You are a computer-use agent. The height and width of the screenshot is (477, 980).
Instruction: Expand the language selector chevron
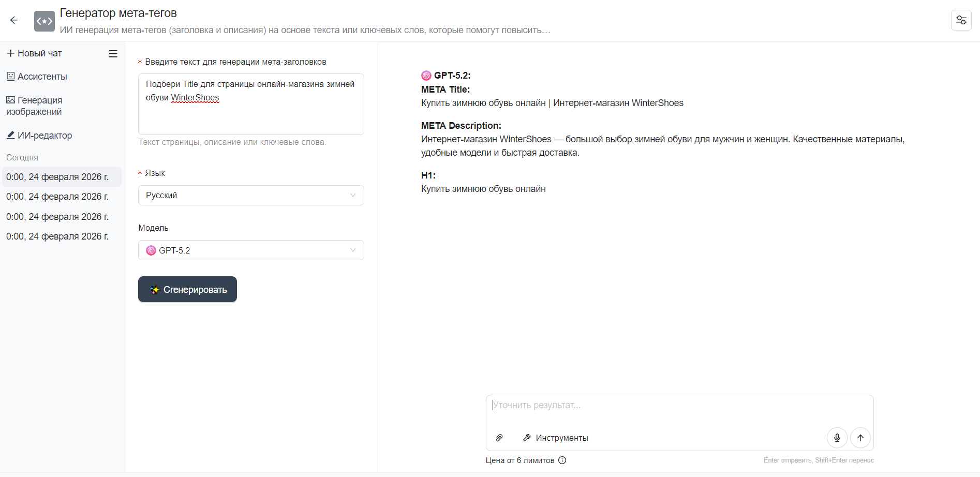tap(353, 195)
